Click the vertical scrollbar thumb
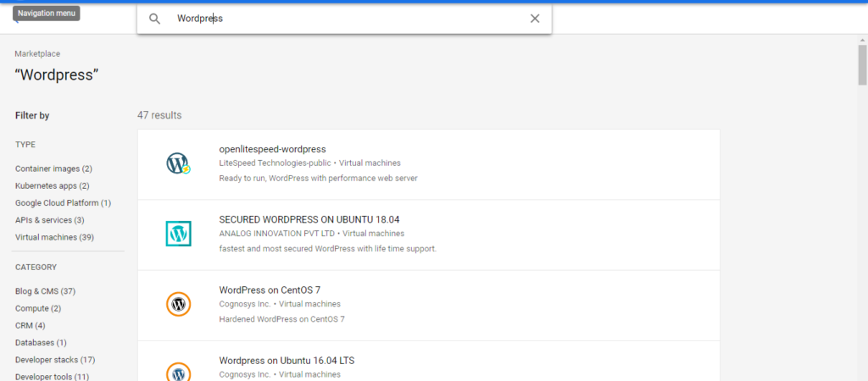 (x=862, y=65)
